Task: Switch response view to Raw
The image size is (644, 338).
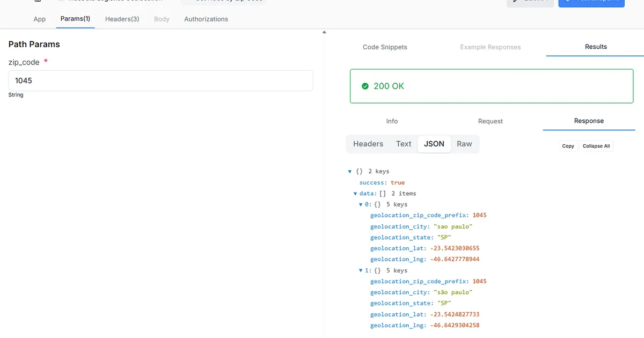Action: coord(464,144)
